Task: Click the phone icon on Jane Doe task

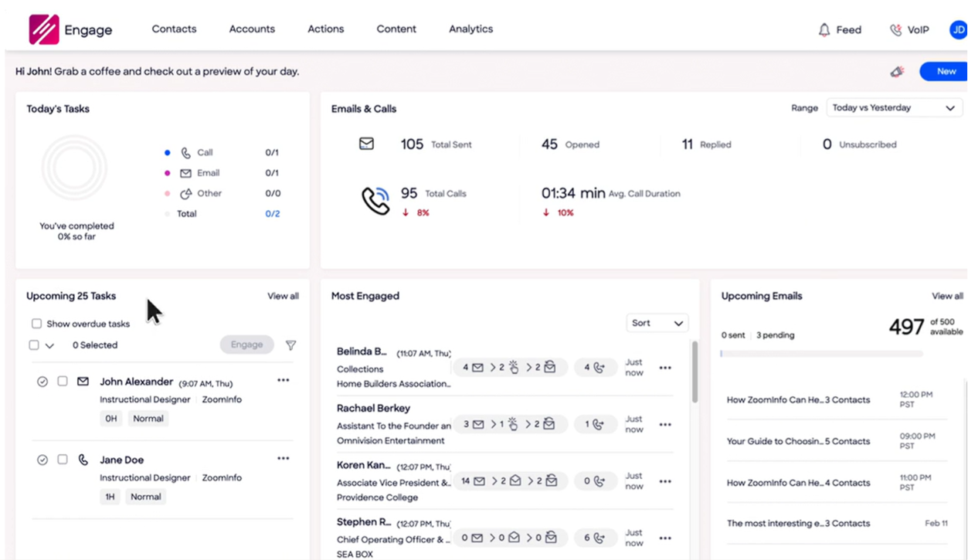Action: point(83,460)
